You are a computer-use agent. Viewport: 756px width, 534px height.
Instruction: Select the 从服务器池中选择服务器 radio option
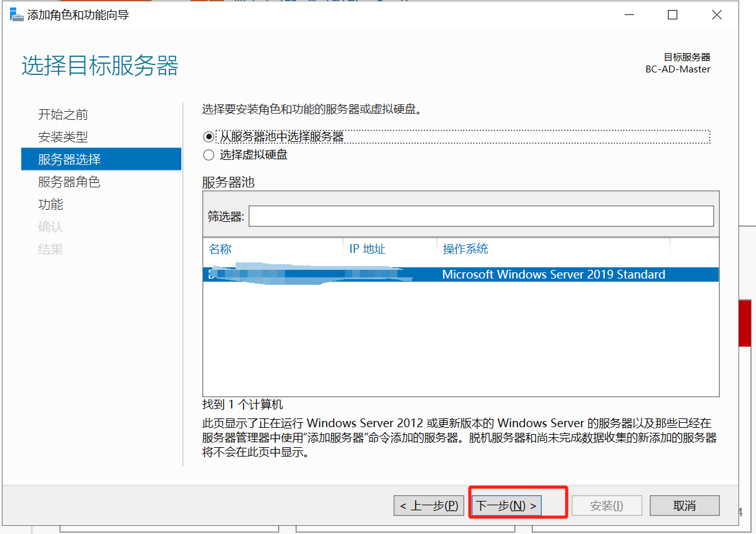(209, 136)
